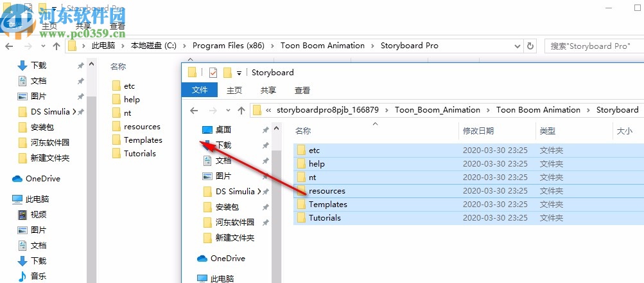Open 下载 in Storyboard Pro quick access
This screenshot has height=283, width=644.
point(38,65)
